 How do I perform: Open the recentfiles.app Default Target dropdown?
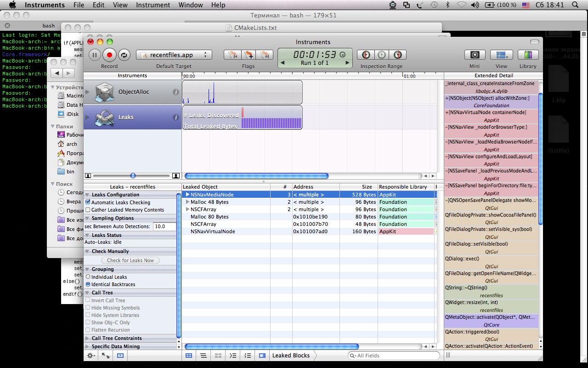(174, 55)
